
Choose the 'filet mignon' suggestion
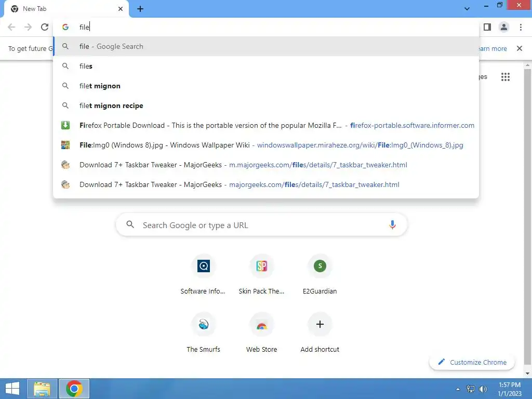pyautogui.click(x=266, y=86)
